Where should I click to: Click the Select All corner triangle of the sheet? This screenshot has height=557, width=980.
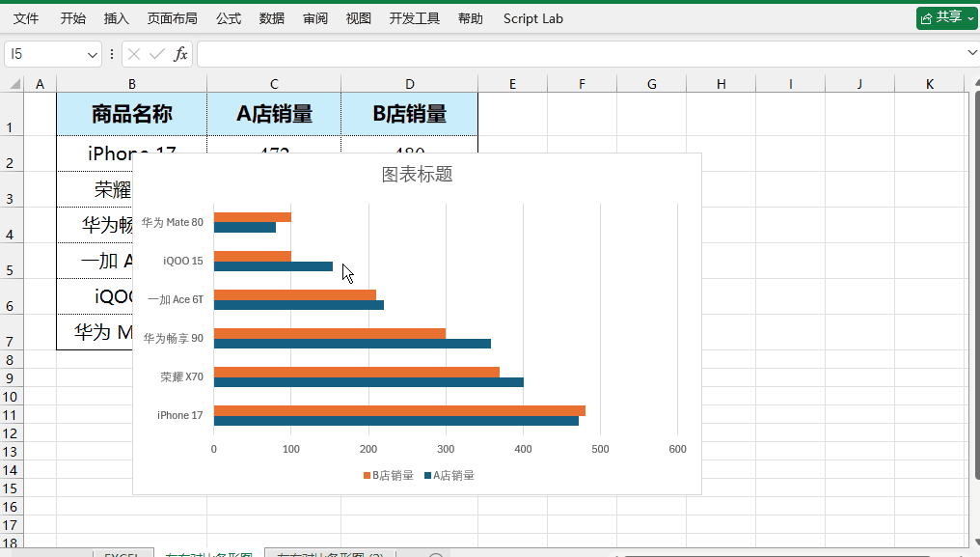[15, 84]
